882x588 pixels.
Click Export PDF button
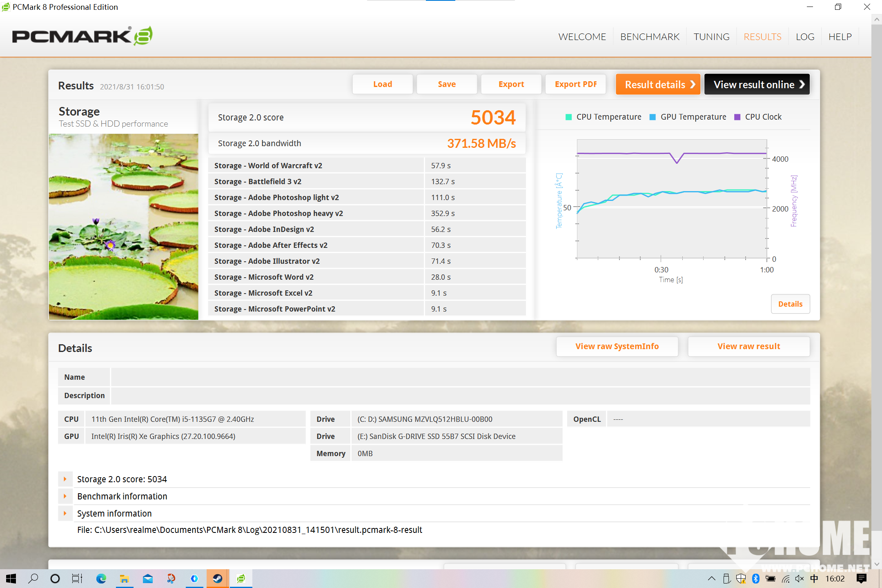576,84
